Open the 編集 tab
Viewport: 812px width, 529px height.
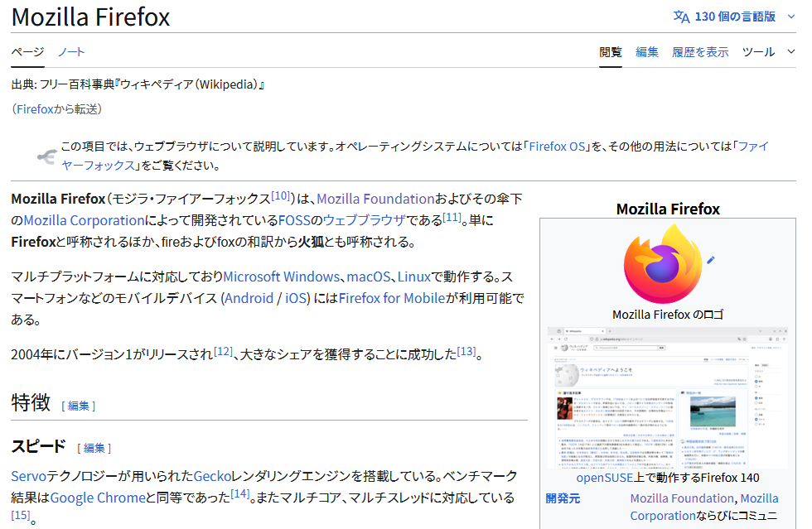tap(647, 51)
